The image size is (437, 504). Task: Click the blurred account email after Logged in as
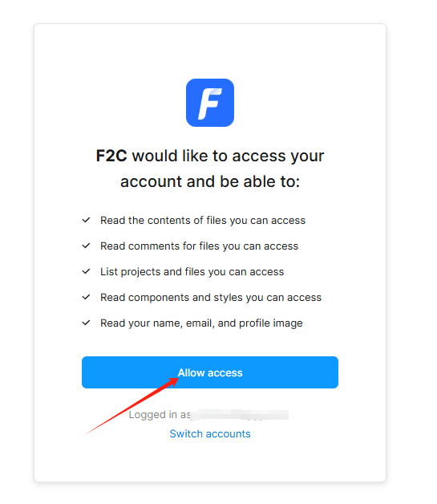coord(240,415)
